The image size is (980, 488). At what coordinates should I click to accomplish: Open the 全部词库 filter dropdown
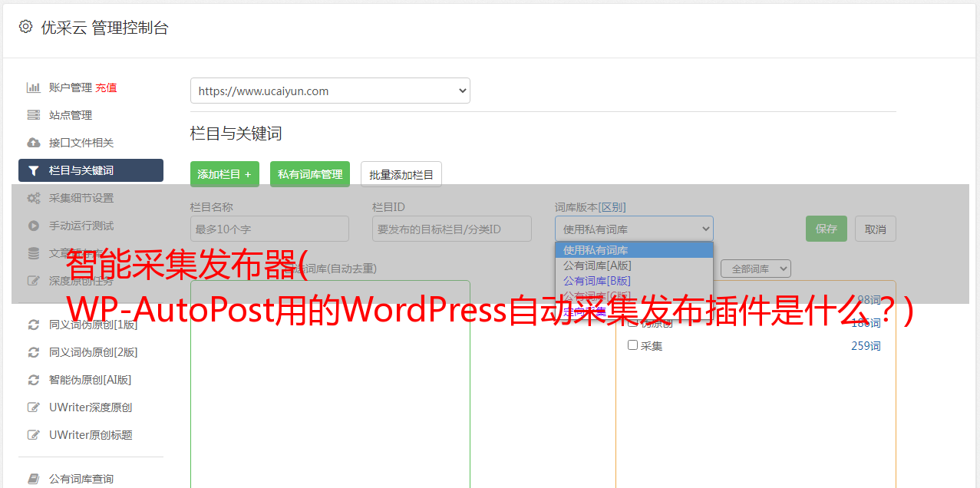pos(756,269)
